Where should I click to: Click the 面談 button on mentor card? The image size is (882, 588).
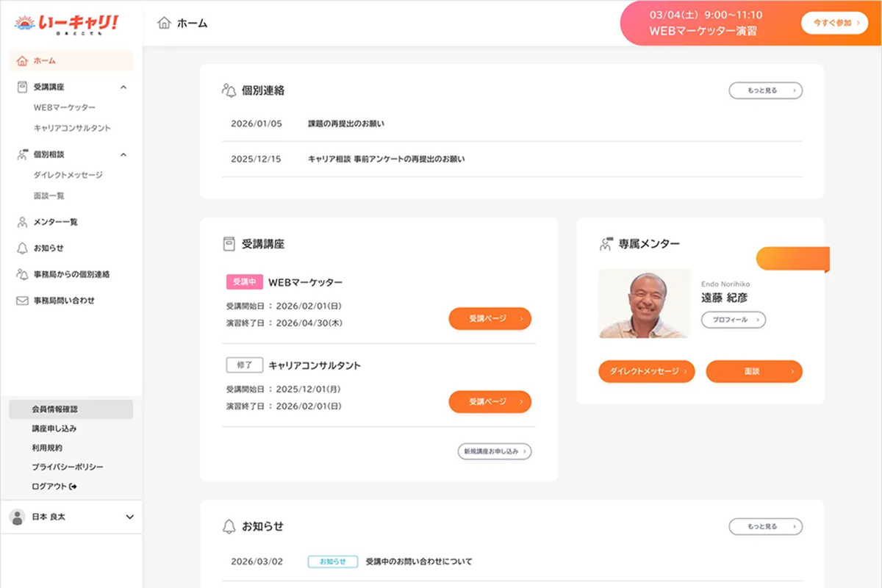point(754,371)
